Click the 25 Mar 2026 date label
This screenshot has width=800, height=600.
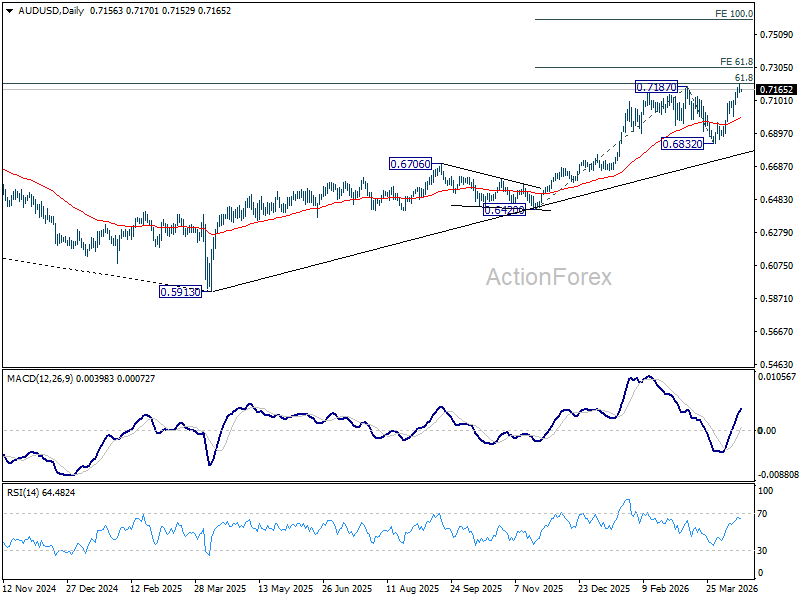click(732, 589)
